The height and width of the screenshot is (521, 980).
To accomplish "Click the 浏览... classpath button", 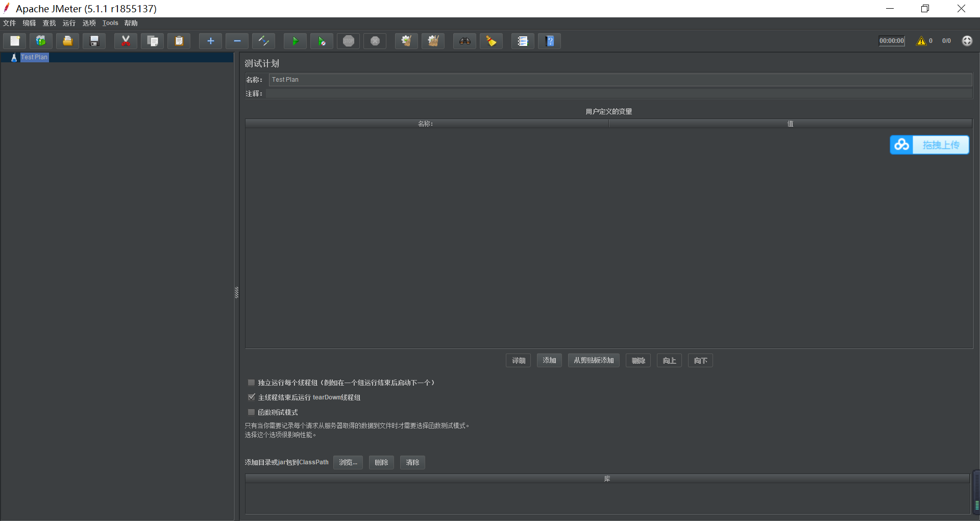I will click(x=348, y=462).
